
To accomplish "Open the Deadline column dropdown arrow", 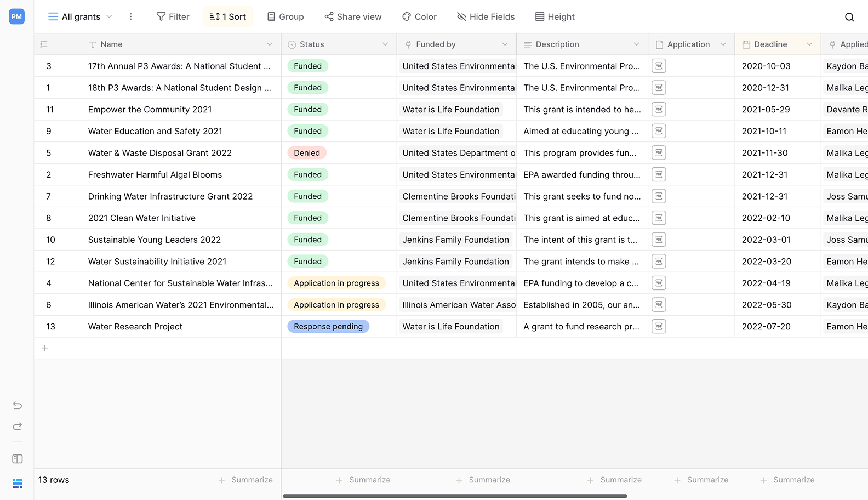I will pyautogui.click(x=809, y=44).
